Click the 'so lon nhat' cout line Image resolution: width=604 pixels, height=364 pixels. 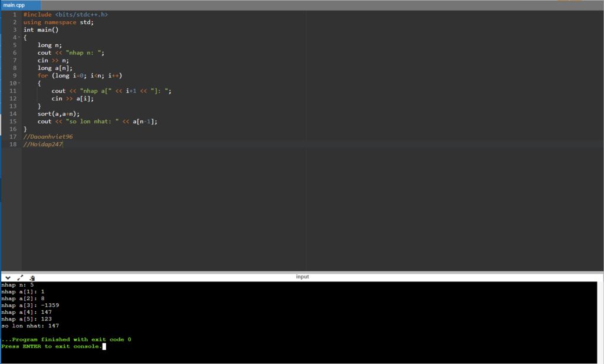pos(97,122)
